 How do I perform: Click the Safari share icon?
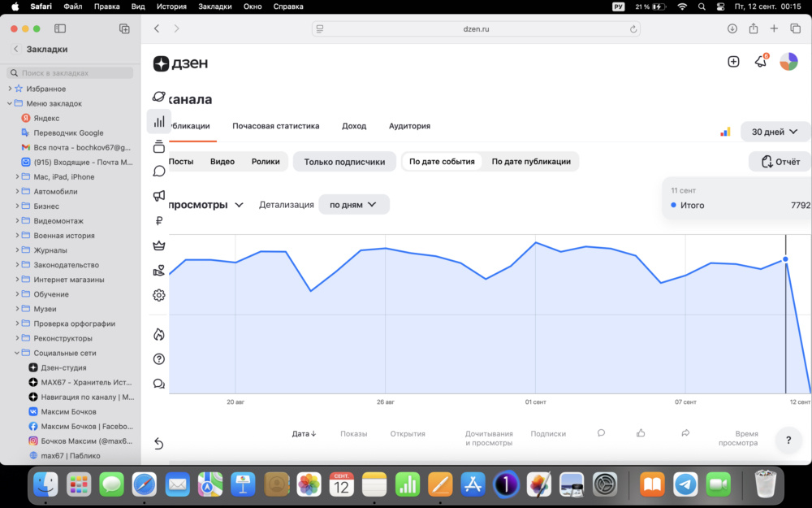(753, 28)
